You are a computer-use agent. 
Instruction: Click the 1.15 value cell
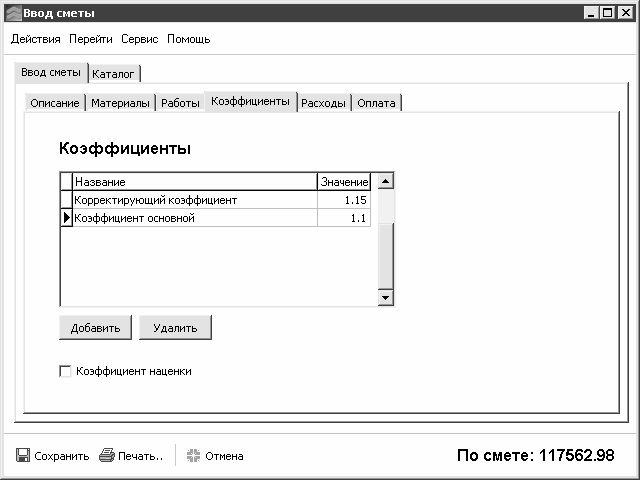pos(344,200)
